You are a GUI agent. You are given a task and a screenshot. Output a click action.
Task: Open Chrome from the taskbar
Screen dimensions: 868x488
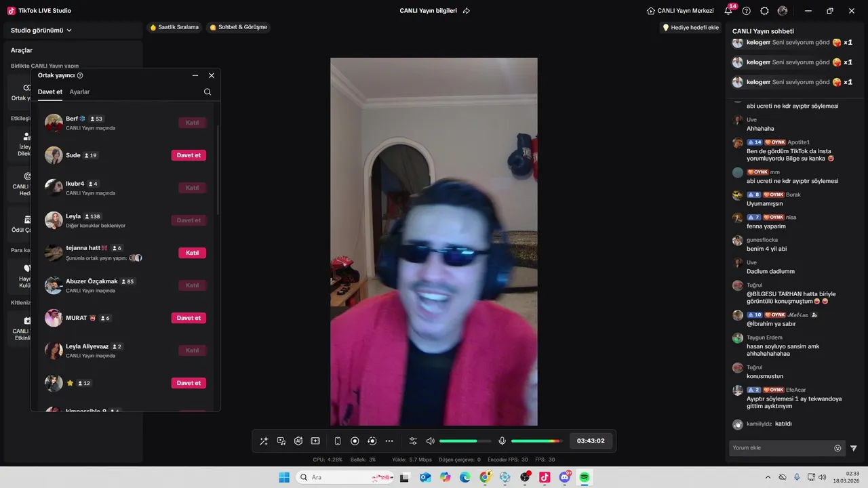485,477
